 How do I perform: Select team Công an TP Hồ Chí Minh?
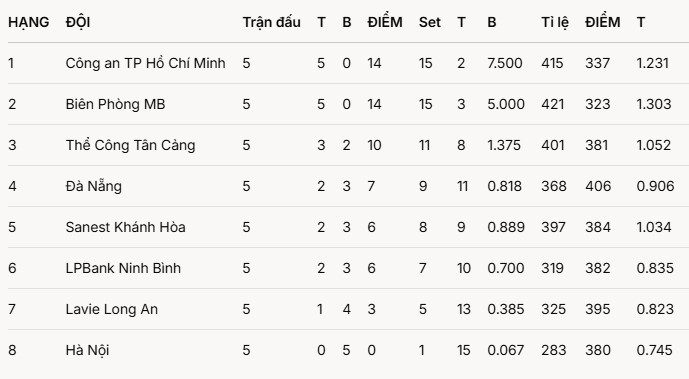click(145, 63)
